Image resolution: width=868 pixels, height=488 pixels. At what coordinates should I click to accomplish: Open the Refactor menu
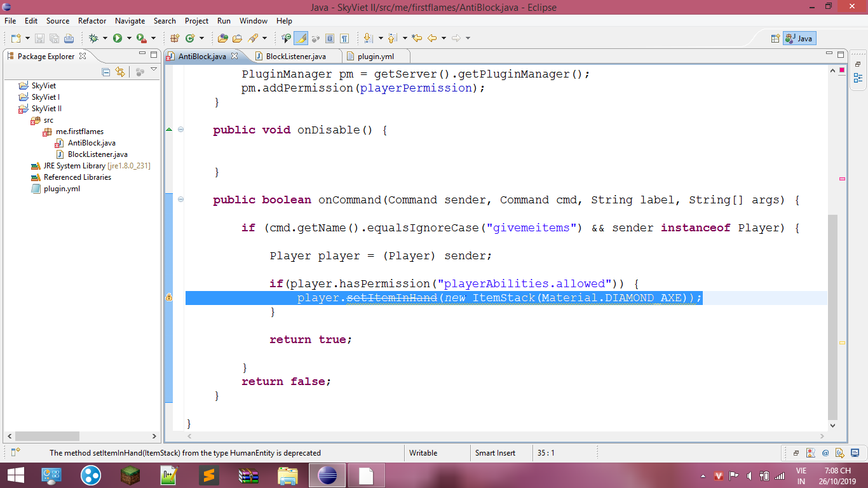92,21
